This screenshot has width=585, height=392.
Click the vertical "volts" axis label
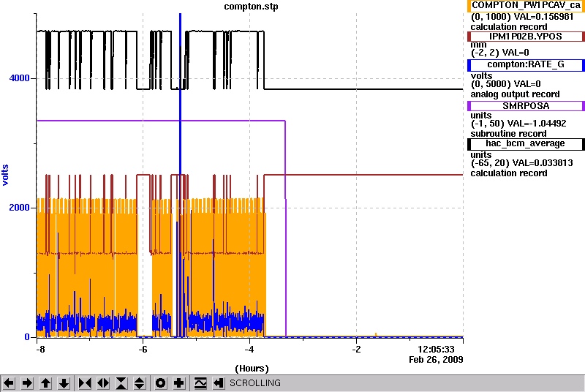coord(5,175)
